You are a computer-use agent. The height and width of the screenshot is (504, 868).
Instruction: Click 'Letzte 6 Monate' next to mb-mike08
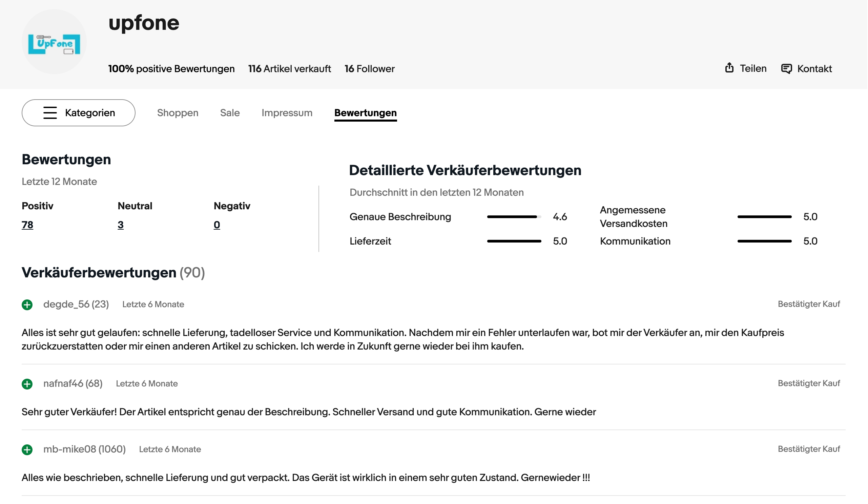click(x=170, y=449)
